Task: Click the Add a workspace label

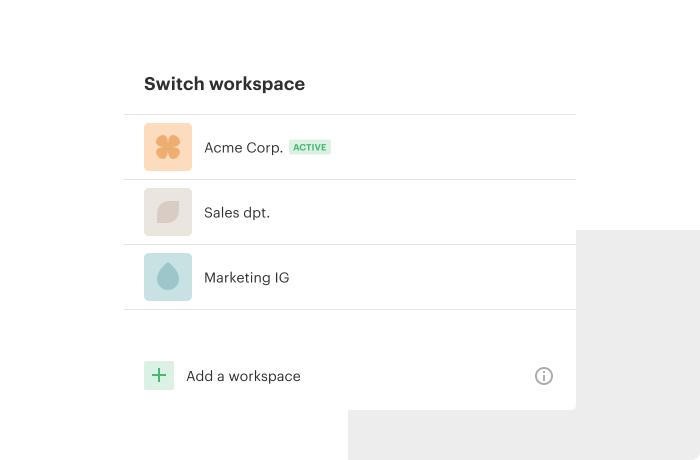Action: tap(243, 376)
